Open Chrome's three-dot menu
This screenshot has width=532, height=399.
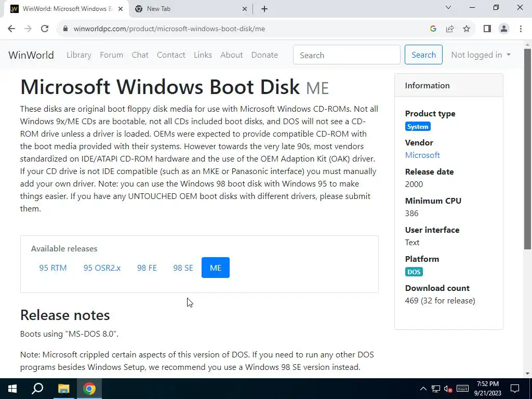(x=521, y=29)
